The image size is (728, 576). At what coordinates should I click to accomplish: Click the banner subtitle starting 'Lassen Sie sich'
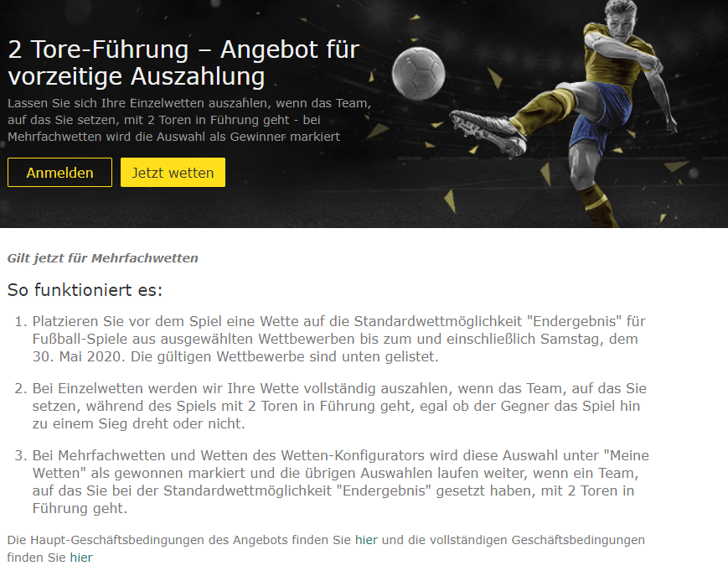click(189, 120)
